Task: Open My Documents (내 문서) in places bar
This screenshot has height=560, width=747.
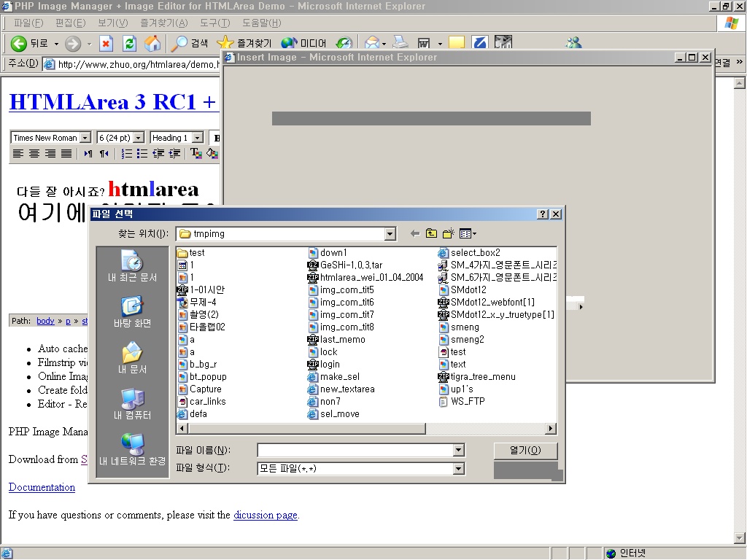Action: coord(132,358)
